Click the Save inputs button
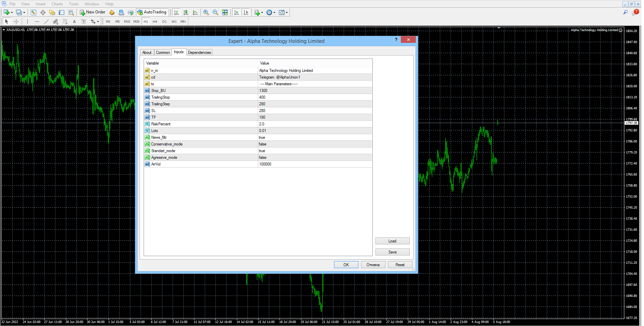 [x=392, y=252]
